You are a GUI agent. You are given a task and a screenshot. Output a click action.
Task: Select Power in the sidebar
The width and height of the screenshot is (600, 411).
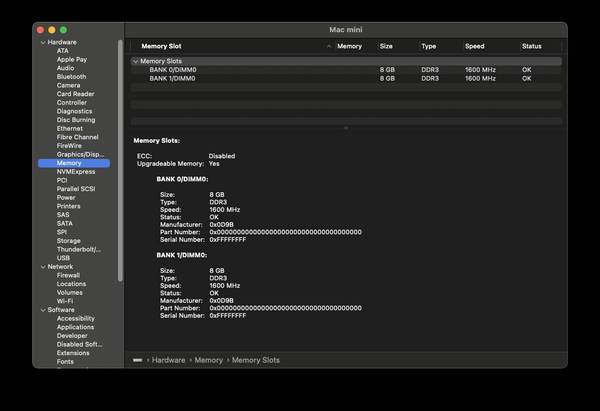[66, 198]
